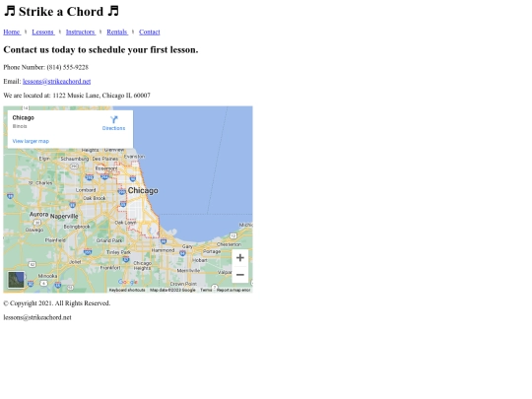This screenshot has width=532, height=399.
Task: Click the Google logo on map
Action: tap(128, 282)
